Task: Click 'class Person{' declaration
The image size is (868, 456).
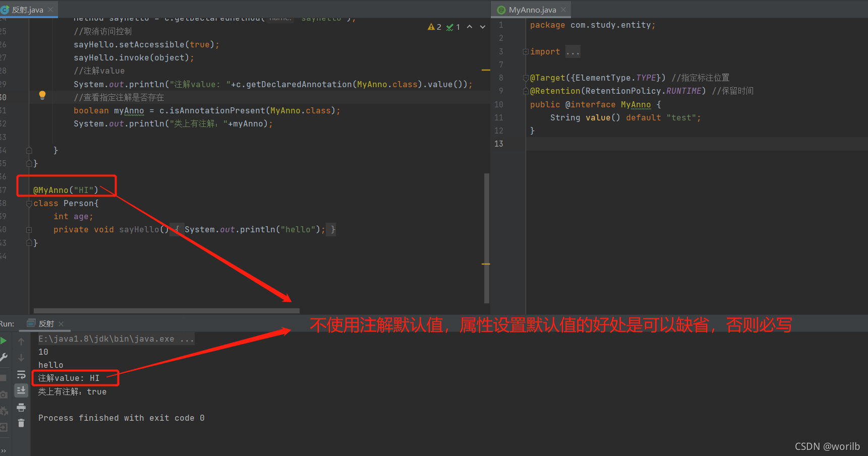Action: click(x=66, y=203)
